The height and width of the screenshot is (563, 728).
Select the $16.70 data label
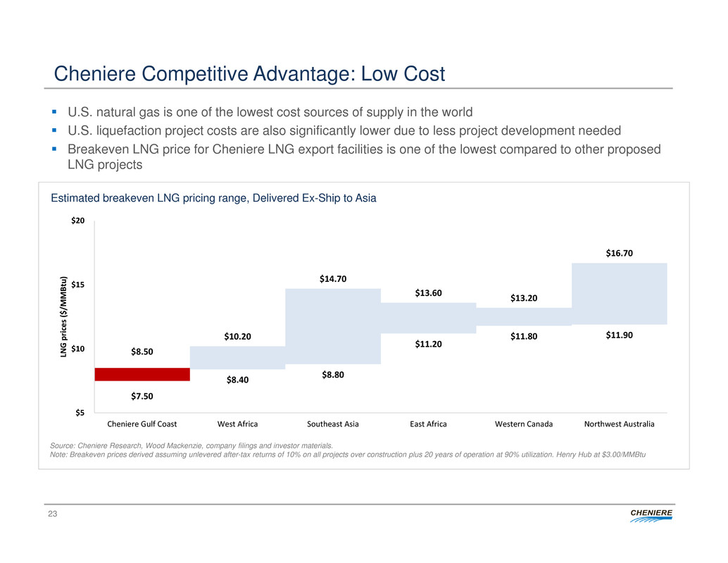pyautogui.click(x=620, y=252)
